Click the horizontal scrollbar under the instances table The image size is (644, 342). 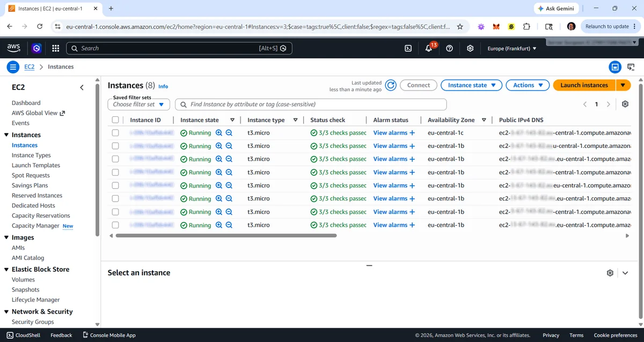pos(226,235)
